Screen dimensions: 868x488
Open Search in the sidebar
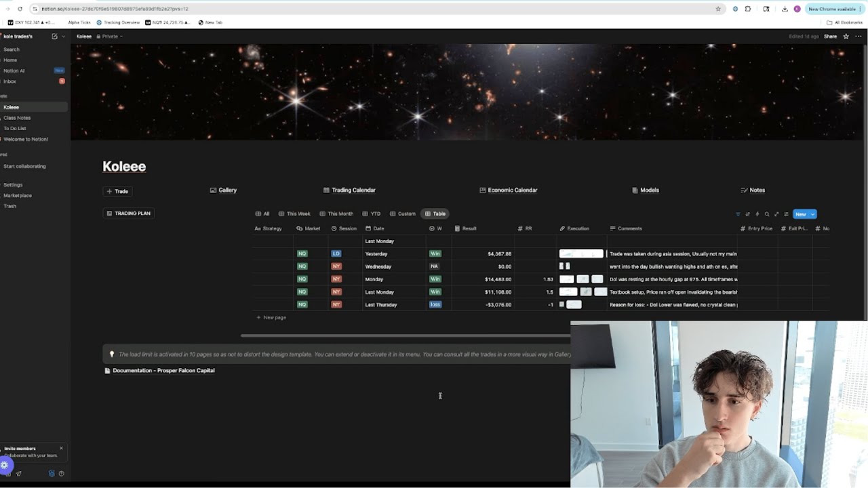(12, 49)
